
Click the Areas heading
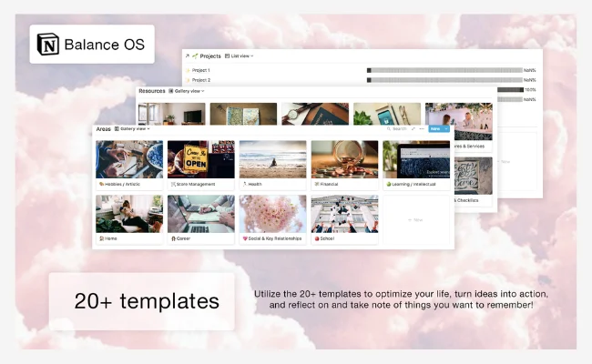coord(103,129)
